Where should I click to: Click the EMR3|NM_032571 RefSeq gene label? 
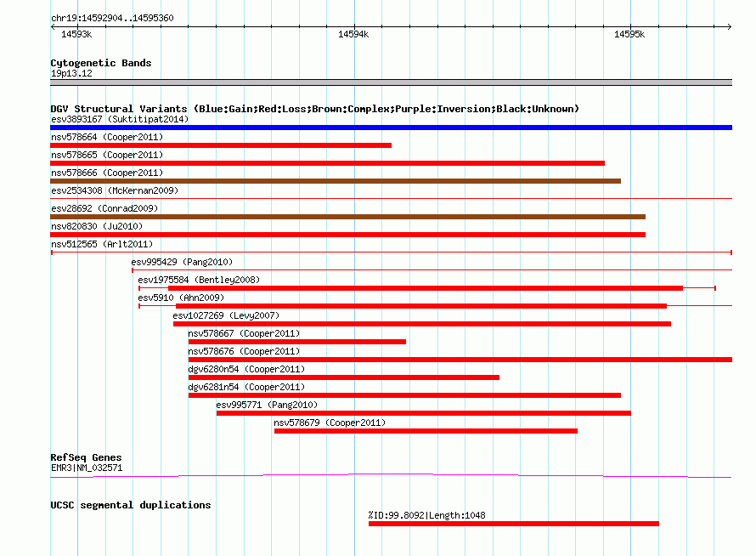point(87,468)
